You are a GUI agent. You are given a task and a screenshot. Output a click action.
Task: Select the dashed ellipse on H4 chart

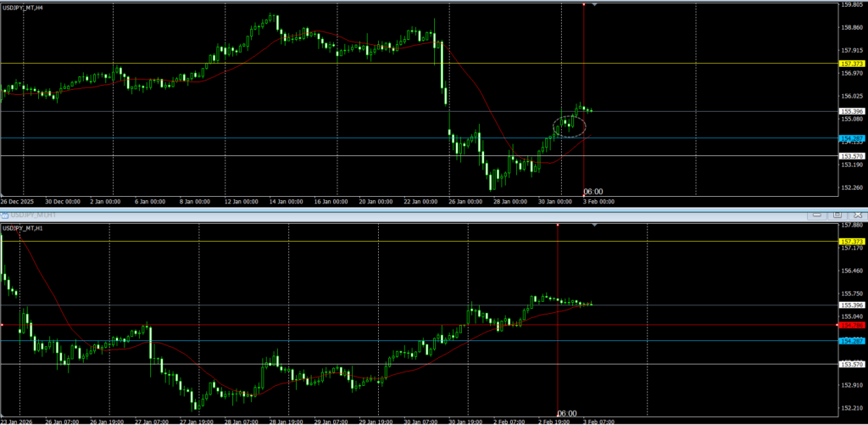point(570,126)
